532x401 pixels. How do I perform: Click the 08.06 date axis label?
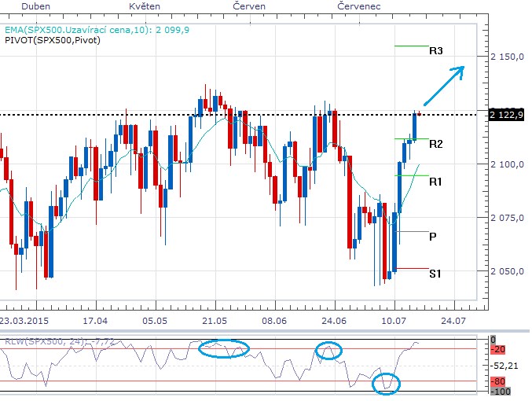[274, 321]
